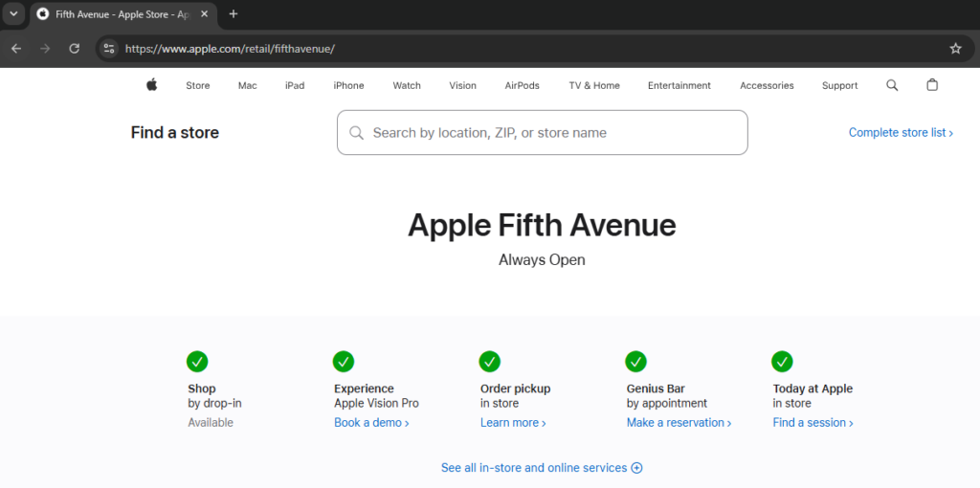Click Find a session link
980x488 pixels.
pos(813,423)
